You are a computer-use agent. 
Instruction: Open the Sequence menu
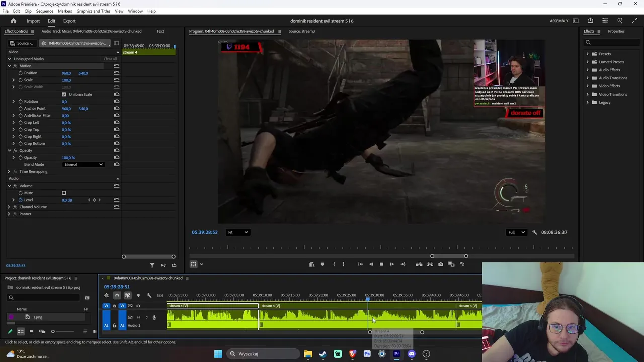click(45, 11)
